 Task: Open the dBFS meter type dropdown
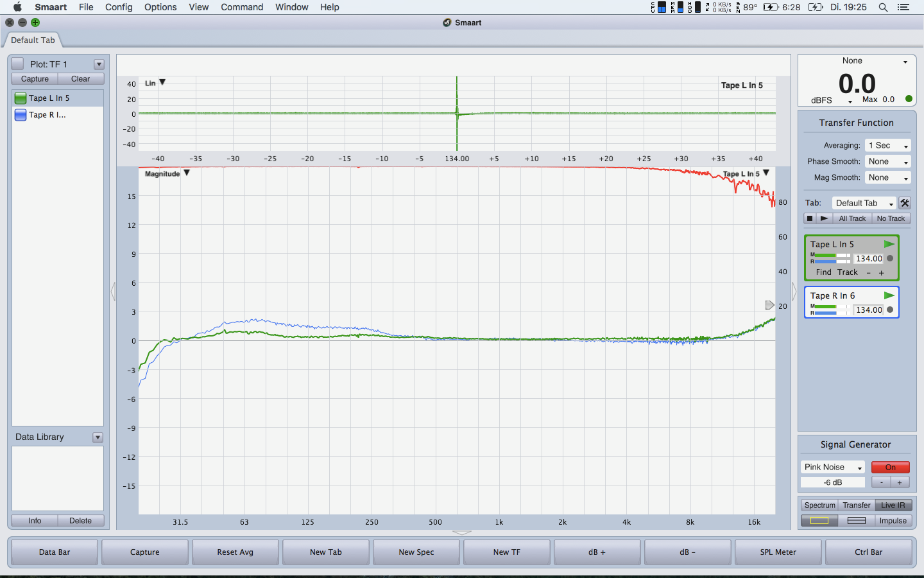(x=832, y=101)
